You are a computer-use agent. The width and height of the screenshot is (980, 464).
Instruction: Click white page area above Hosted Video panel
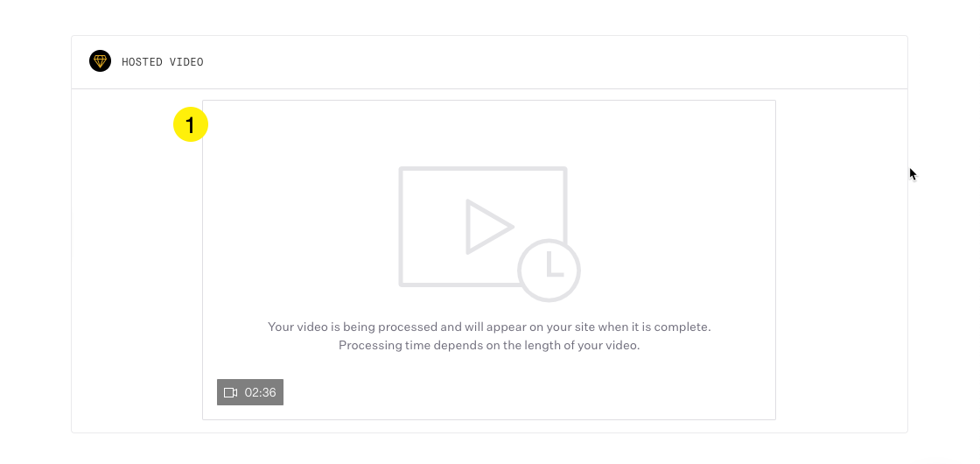[489, 17]
